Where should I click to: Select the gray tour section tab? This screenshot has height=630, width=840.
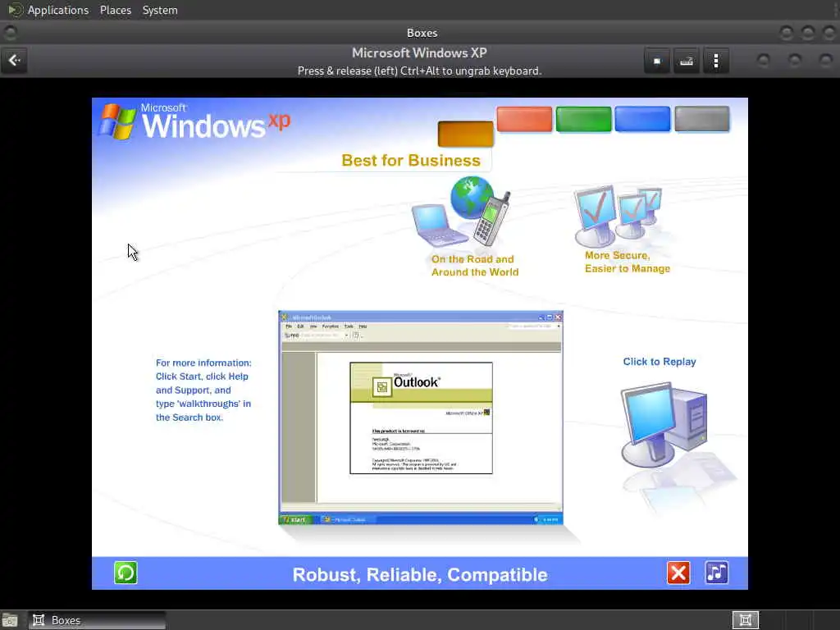702,119
